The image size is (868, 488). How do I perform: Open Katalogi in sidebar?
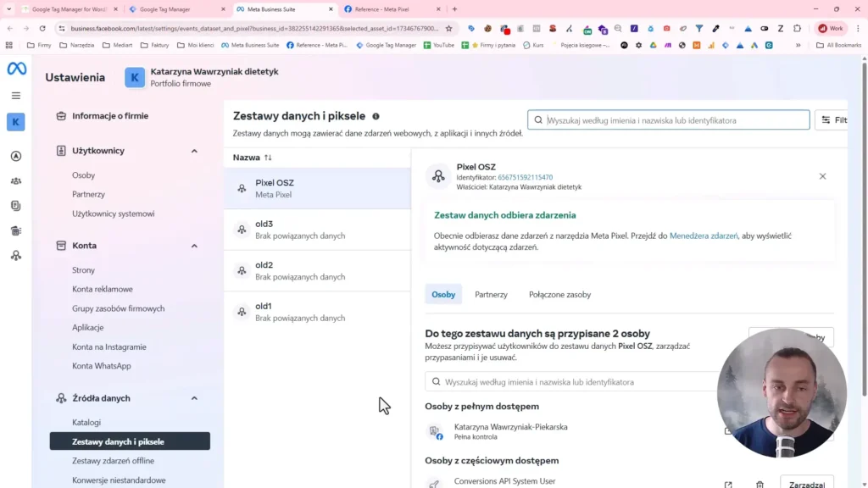86,422
